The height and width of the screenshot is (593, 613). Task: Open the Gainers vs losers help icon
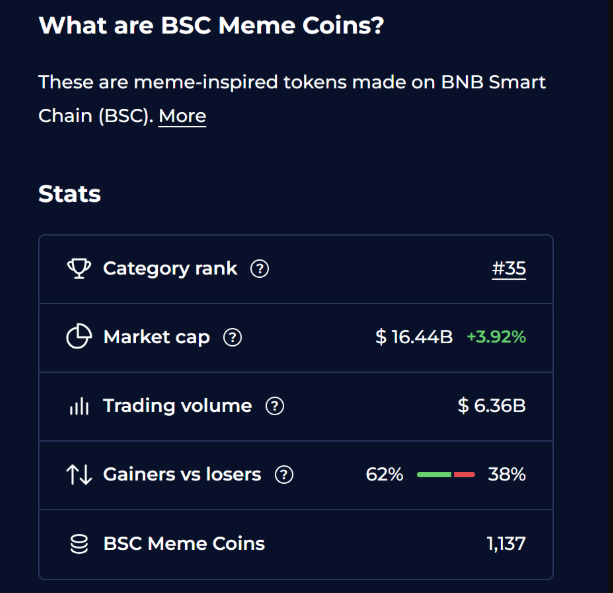(x=284, y=475)
